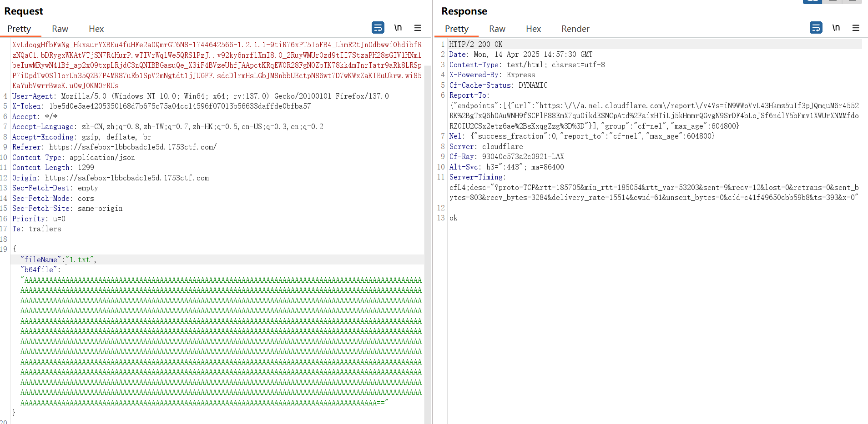
Task: Click the Accept-Encoding header line
Action: 81,137
